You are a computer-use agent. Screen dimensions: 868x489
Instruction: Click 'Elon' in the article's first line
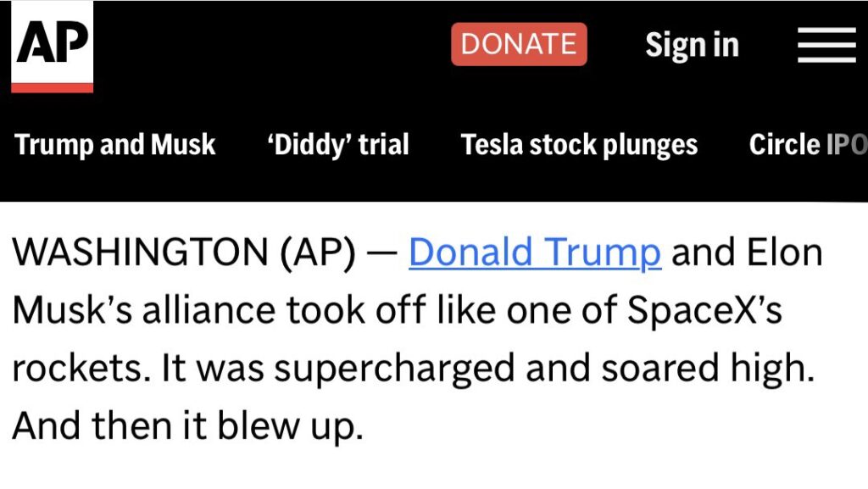(784, 253)
